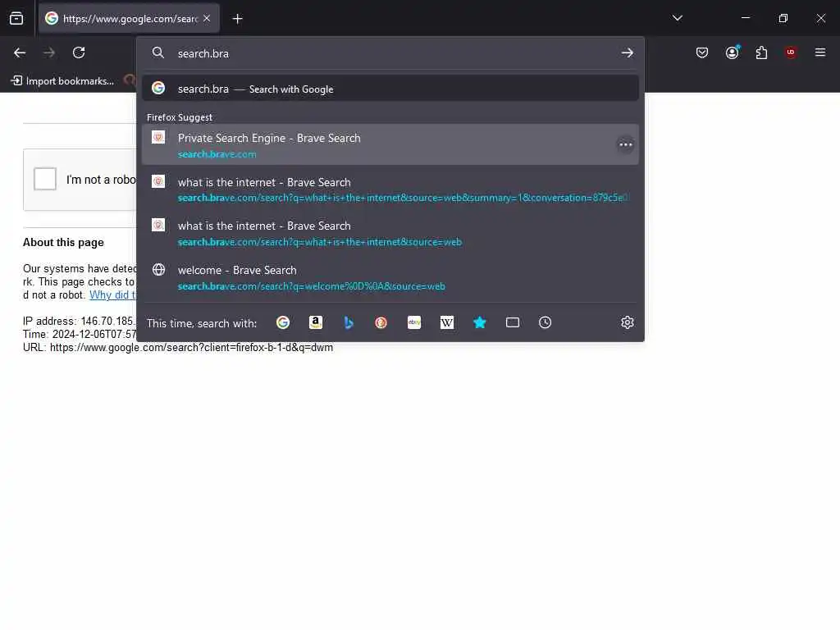Search this time with eBay icon

coord(414,322)
